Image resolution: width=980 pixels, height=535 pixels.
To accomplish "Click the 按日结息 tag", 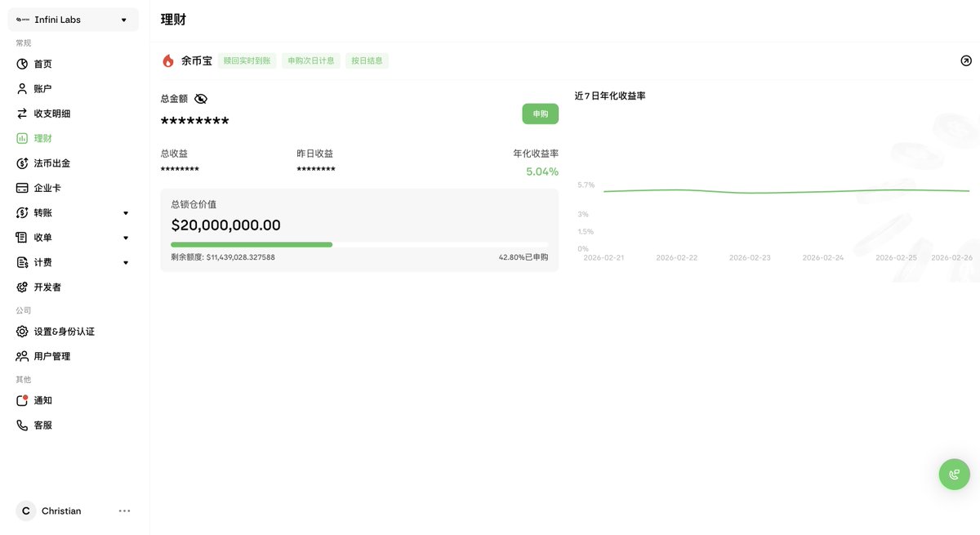I will 367,60.
